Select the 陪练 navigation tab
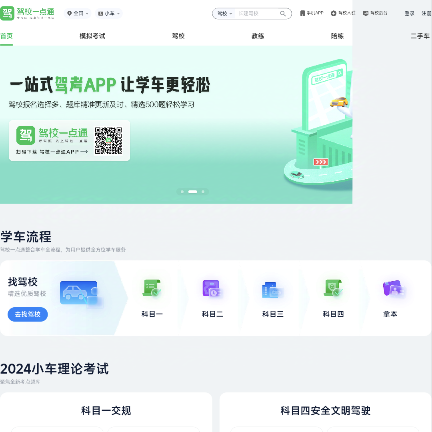The height and width of the screenshot is (432, 432). (337, 36)
